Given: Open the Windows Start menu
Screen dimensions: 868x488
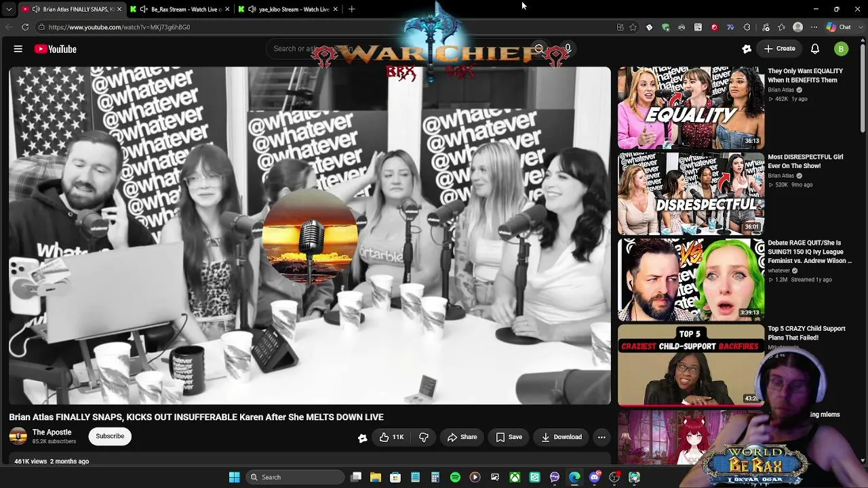Looking at the screenshot, I should [x=234, y=477].
